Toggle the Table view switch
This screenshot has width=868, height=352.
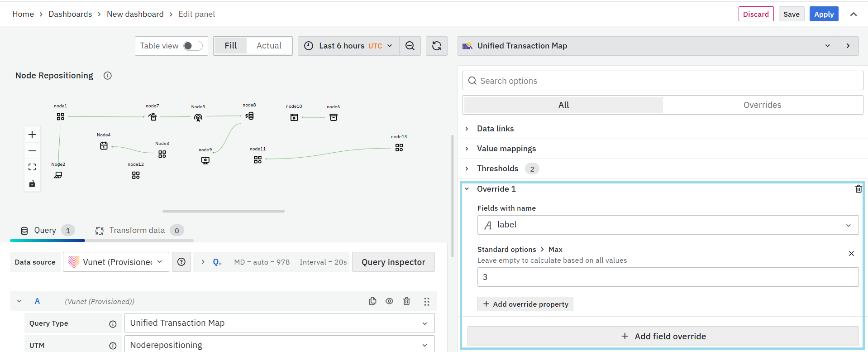point(193,46)
